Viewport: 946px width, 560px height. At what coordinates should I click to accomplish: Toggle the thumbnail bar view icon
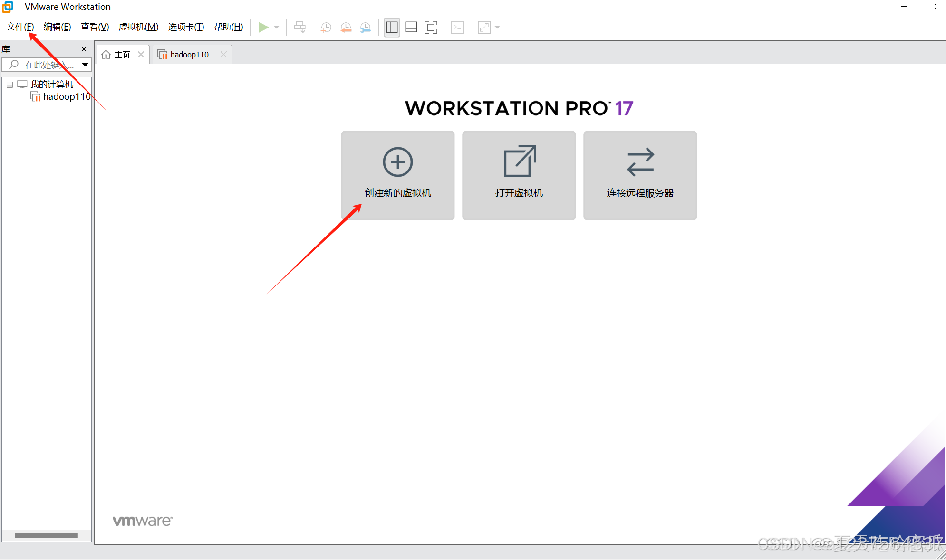click(411, 27)
